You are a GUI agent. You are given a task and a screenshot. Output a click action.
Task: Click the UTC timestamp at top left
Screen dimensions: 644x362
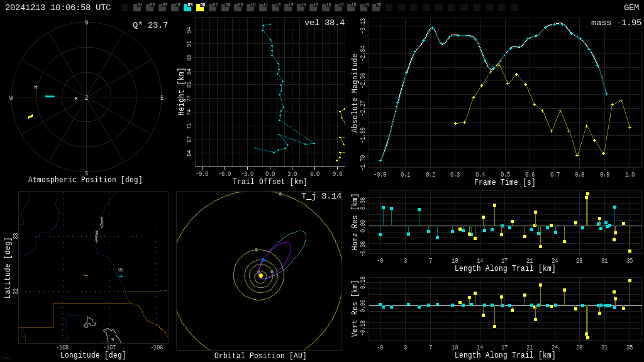click(x=58, y=8)
